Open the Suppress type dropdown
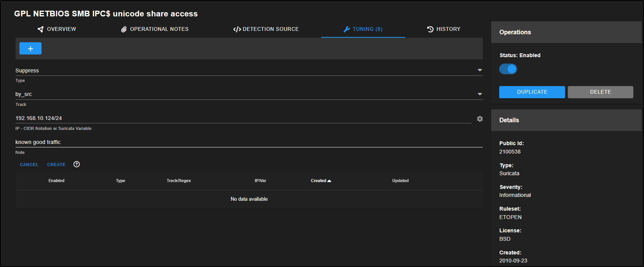 [x=480, y=70]
